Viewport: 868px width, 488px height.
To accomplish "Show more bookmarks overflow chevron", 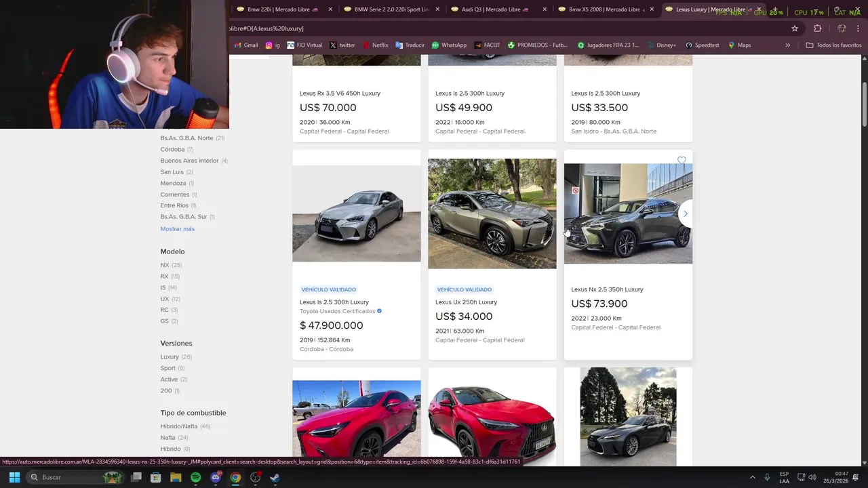I will [787, 45].
